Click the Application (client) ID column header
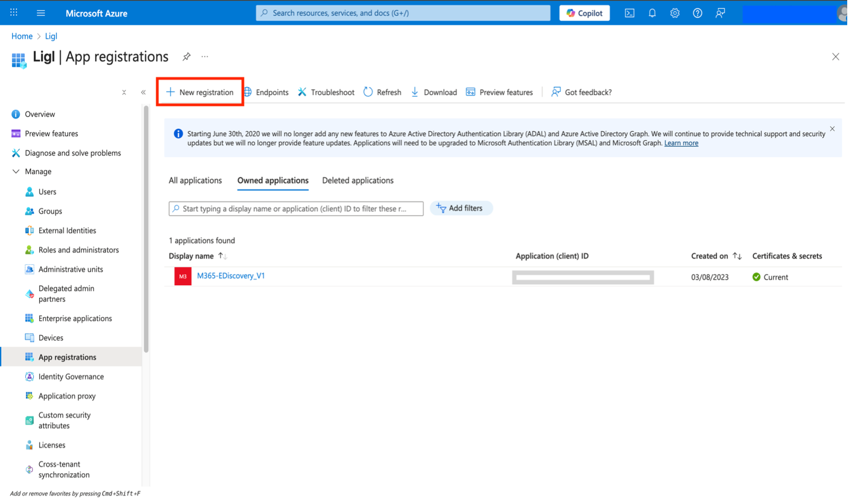 coord(552,256)
